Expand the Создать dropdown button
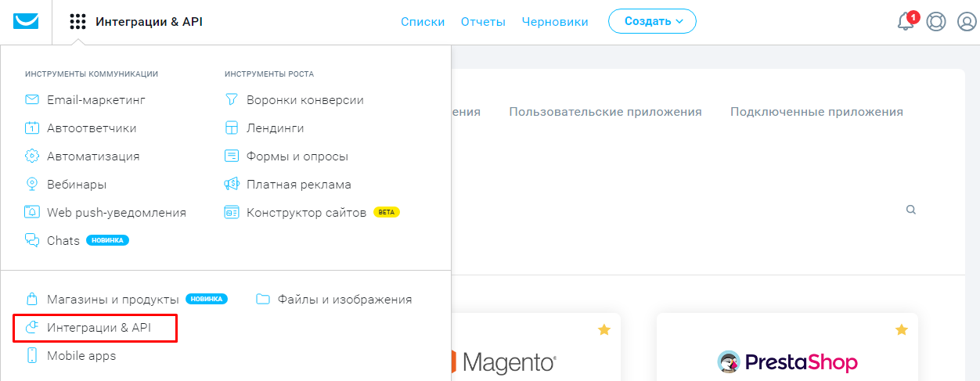 (652, 22)
